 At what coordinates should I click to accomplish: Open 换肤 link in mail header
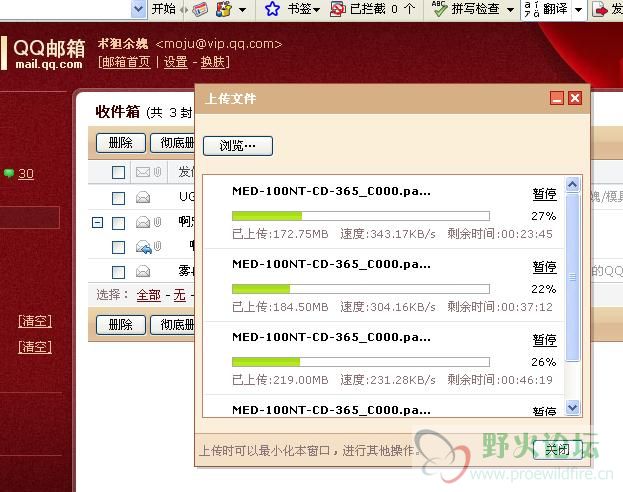tap(213, 62)
